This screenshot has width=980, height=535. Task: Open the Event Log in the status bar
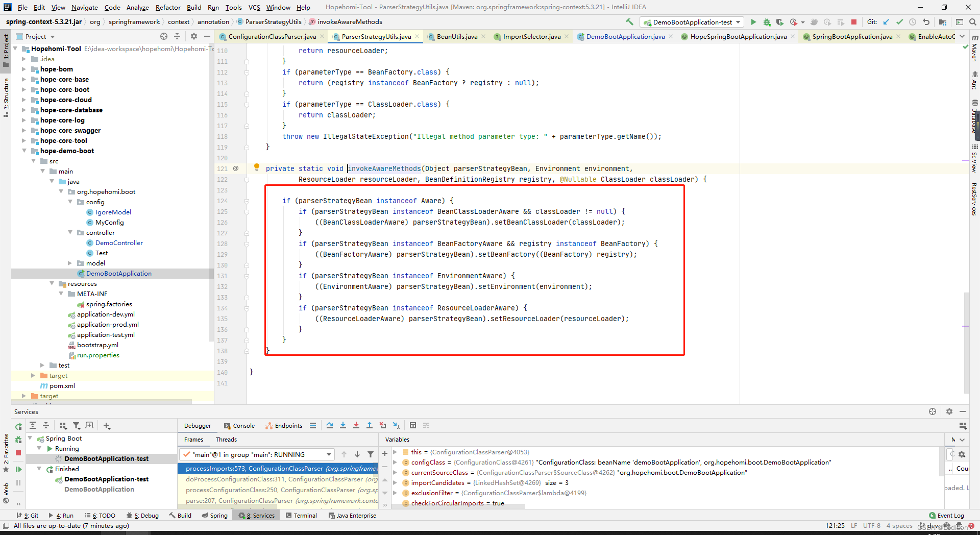click(946, 516)
